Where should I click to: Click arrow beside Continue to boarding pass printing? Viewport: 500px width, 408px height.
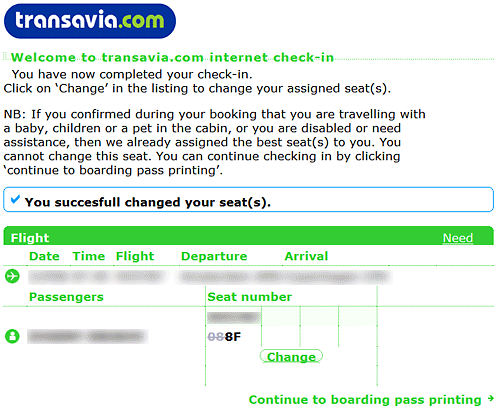(490, 398)
